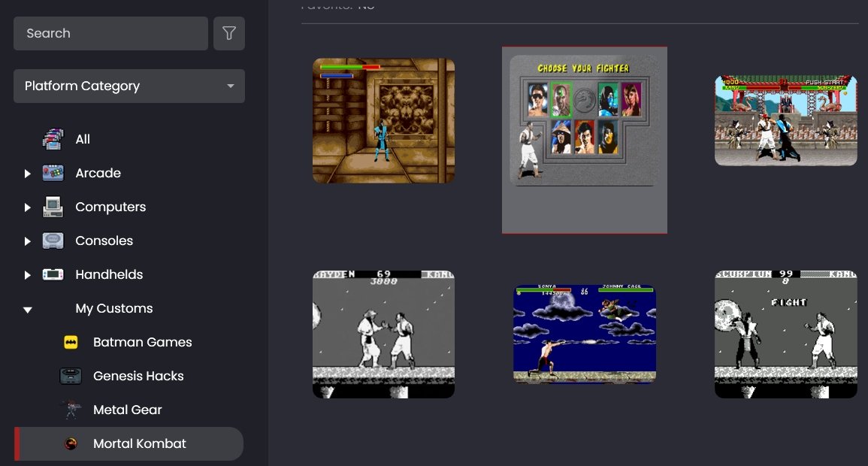Select the My Customs label

[114, 308]
